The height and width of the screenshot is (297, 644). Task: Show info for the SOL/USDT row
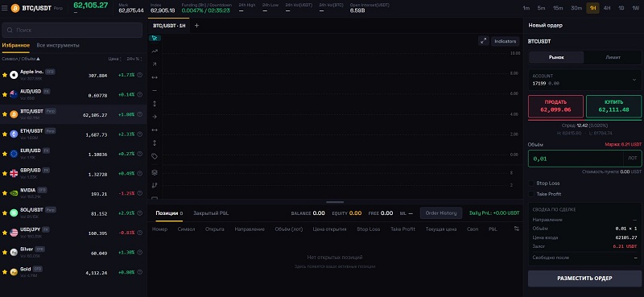[139, 212]
